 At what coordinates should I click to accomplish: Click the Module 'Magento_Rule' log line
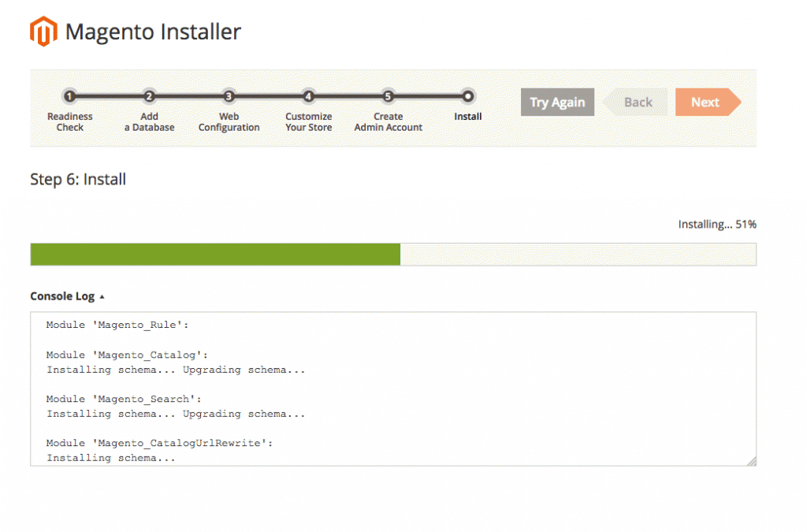point(117,326)
